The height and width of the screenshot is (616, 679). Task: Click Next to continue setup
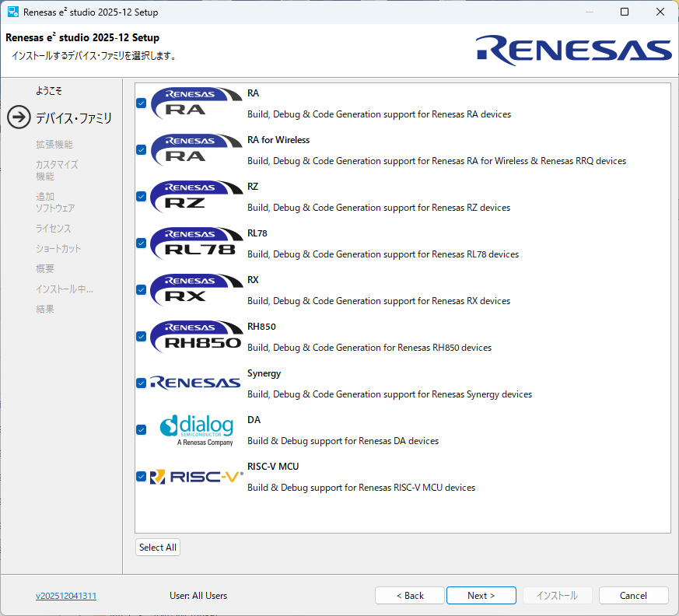coord(481,596)
